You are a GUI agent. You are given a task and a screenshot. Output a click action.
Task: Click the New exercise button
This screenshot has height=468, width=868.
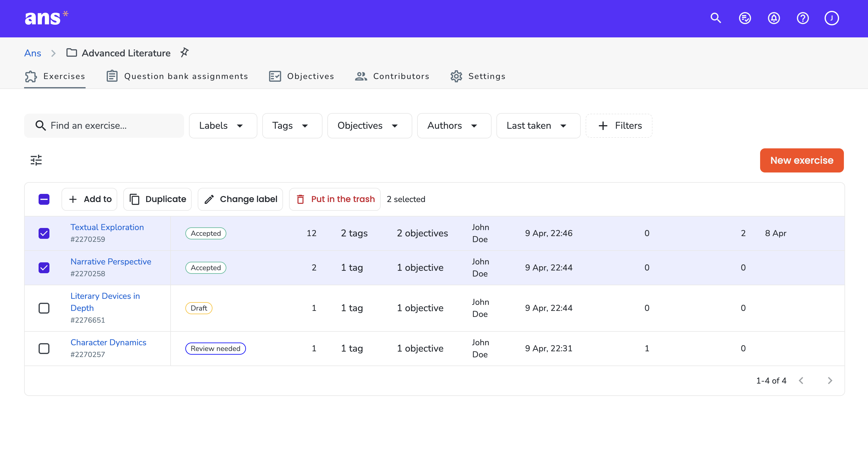(x=802, y=160)
